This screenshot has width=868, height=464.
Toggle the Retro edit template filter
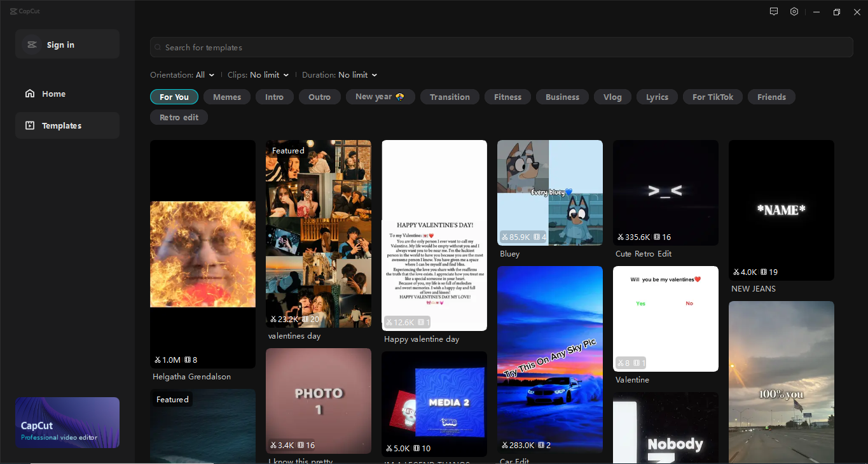[179, 117]
